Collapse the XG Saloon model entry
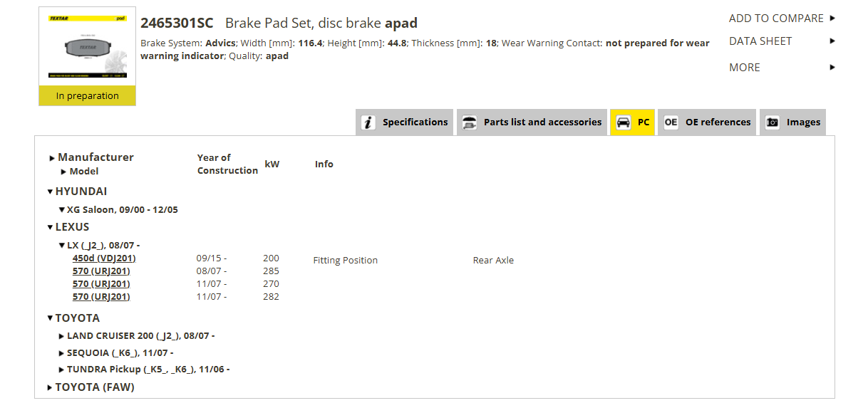This screenshot has height=403, width=868. (62, 210)
